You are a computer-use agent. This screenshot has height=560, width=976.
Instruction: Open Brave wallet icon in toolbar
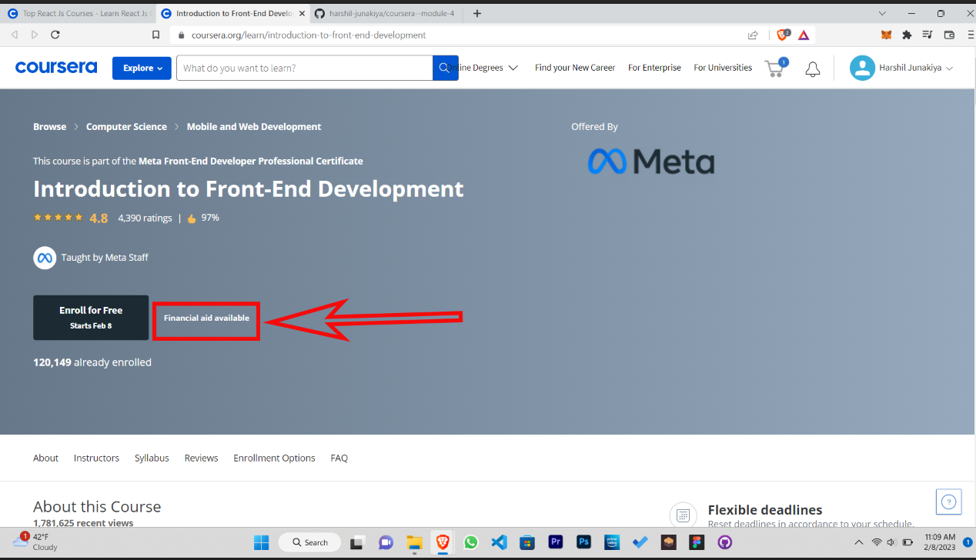949,35
